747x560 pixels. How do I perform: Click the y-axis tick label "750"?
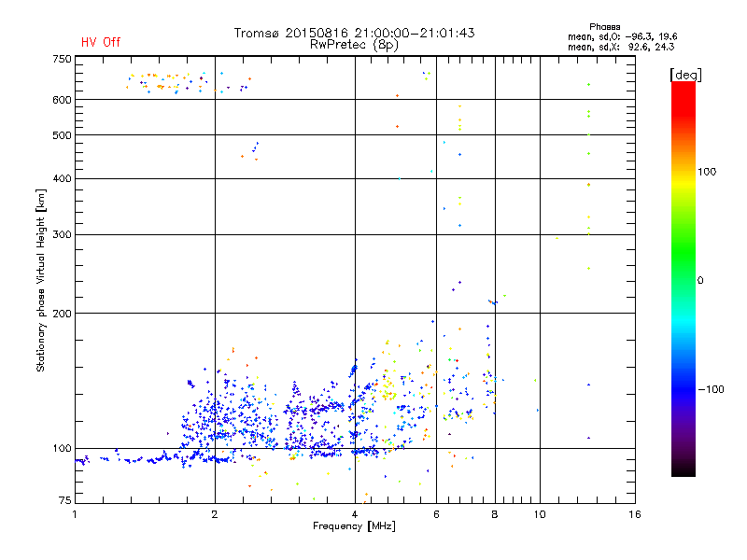(x=62, y=59)
